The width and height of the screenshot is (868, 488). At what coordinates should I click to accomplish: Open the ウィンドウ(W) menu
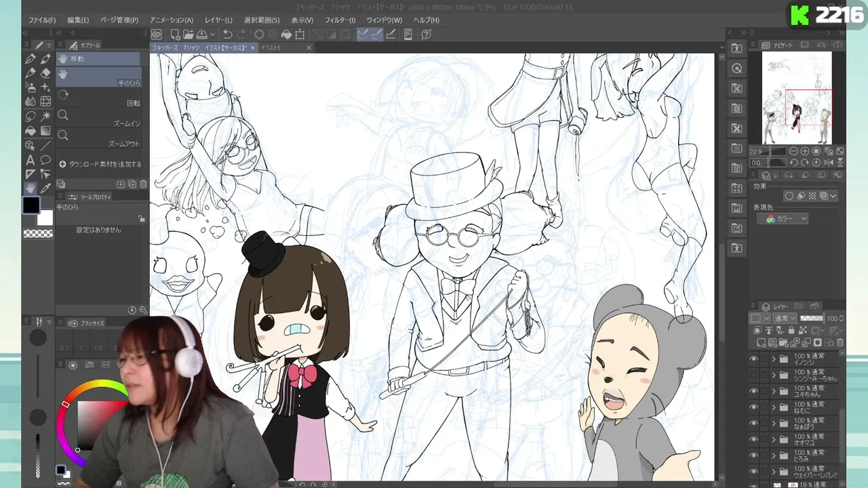pos(384,20)
